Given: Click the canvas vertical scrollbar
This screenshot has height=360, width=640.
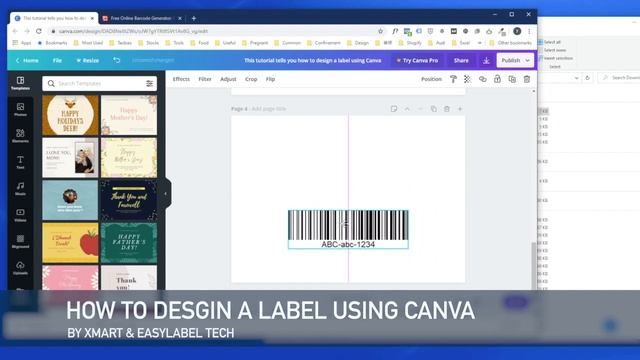Looking at the screenshot, I should [533, 265].
